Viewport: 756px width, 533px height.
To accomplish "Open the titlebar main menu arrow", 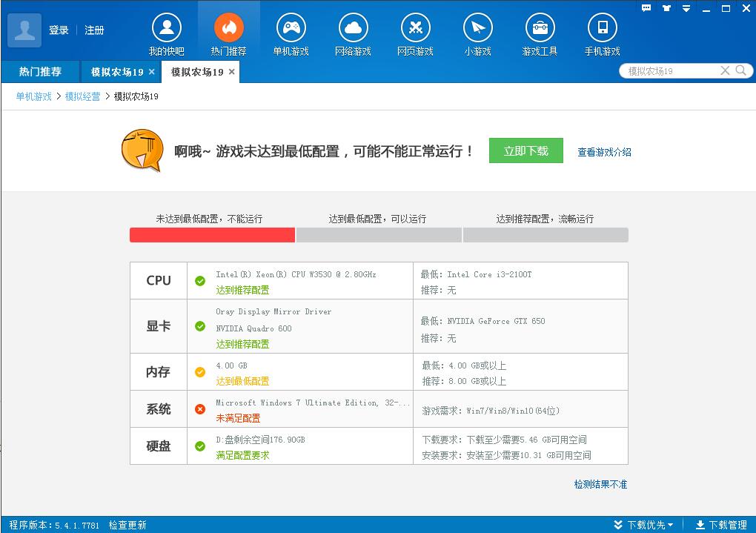I will pyautogui.click(x=686, y=7).
